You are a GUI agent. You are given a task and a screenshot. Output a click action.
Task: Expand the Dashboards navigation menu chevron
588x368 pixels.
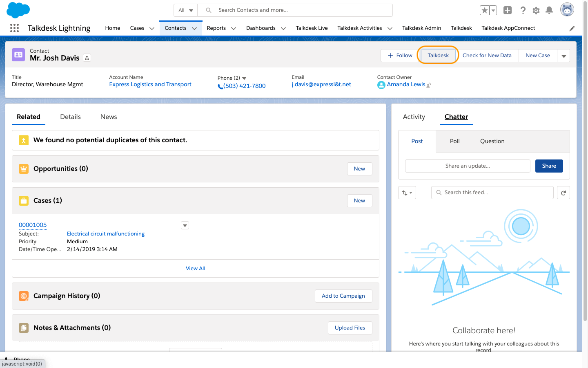click(x=283, y=28)
